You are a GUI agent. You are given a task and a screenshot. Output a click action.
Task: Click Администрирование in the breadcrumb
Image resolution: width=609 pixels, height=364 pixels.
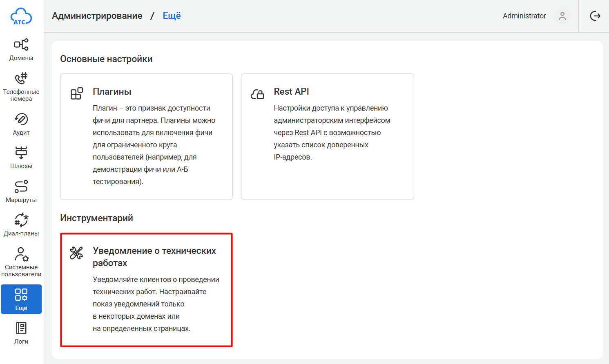pos(97,16)
